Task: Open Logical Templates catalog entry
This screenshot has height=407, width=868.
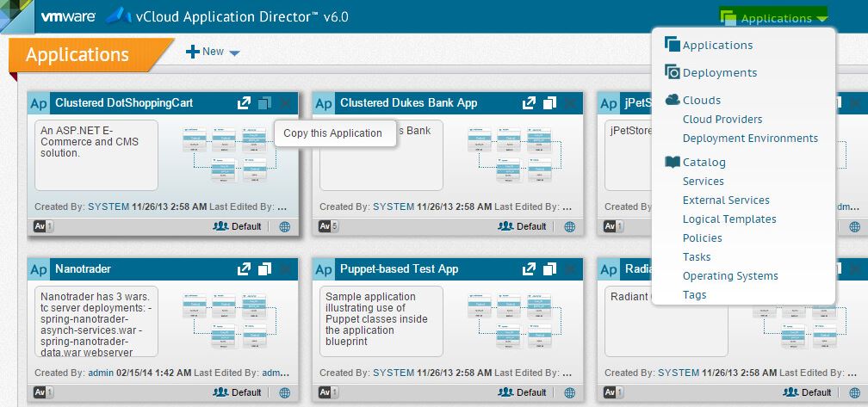Action: point(729,219)
